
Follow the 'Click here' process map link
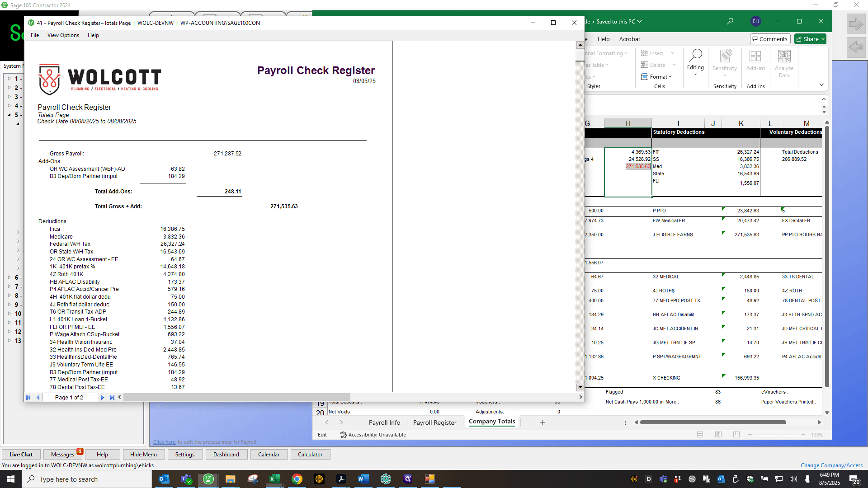(x=164, y=442)
